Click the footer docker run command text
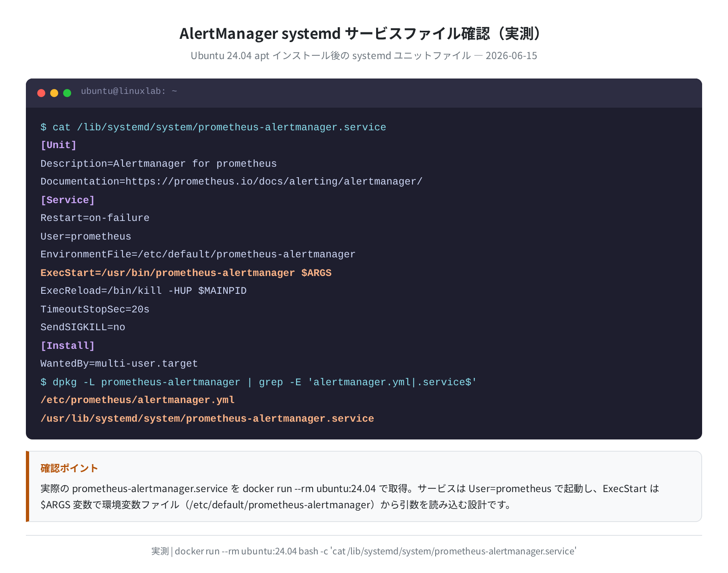728x573 pixels. pyautogui.click(x=364, y=551)
